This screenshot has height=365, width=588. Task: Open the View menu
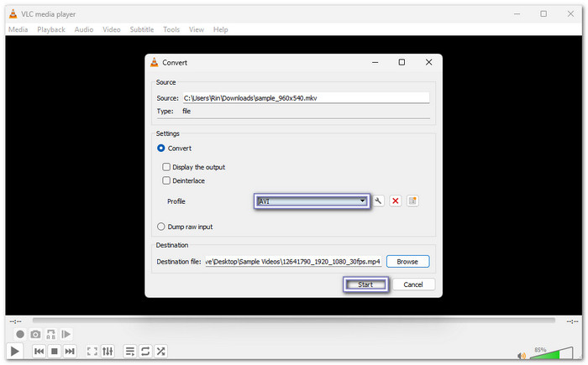click(x=196, y=29)
